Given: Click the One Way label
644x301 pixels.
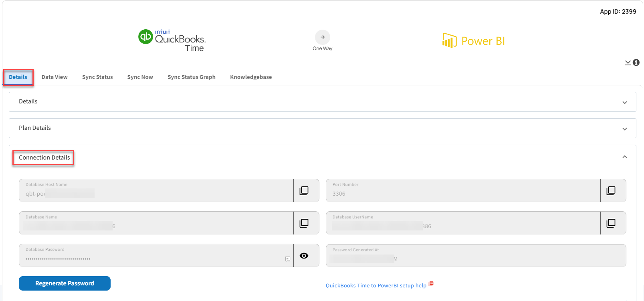Looking at the screenshot, I should 323,48.
